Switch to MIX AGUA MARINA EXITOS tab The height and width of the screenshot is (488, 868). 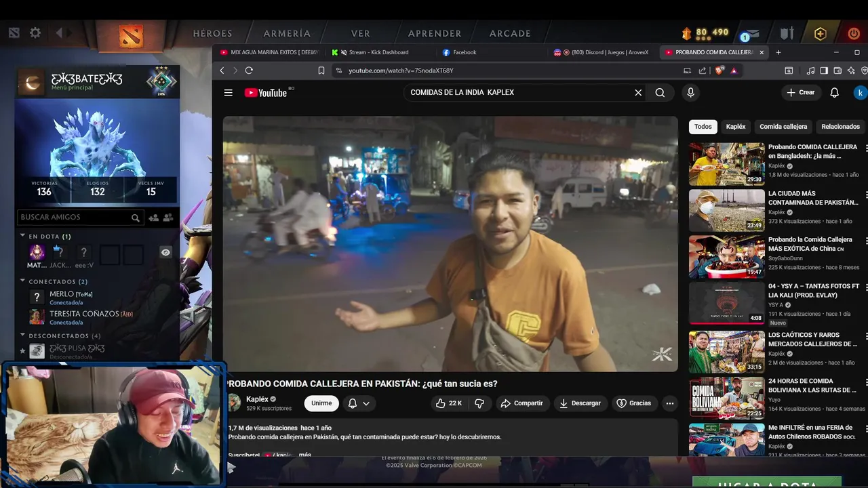(269, 52)
